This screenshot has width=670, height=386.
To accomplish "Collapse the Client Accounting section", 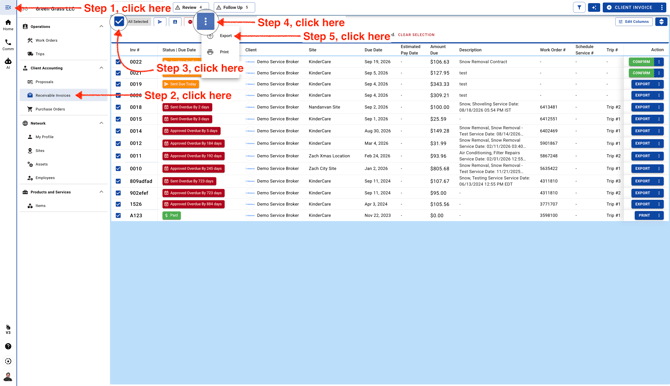I will (101, 68).
